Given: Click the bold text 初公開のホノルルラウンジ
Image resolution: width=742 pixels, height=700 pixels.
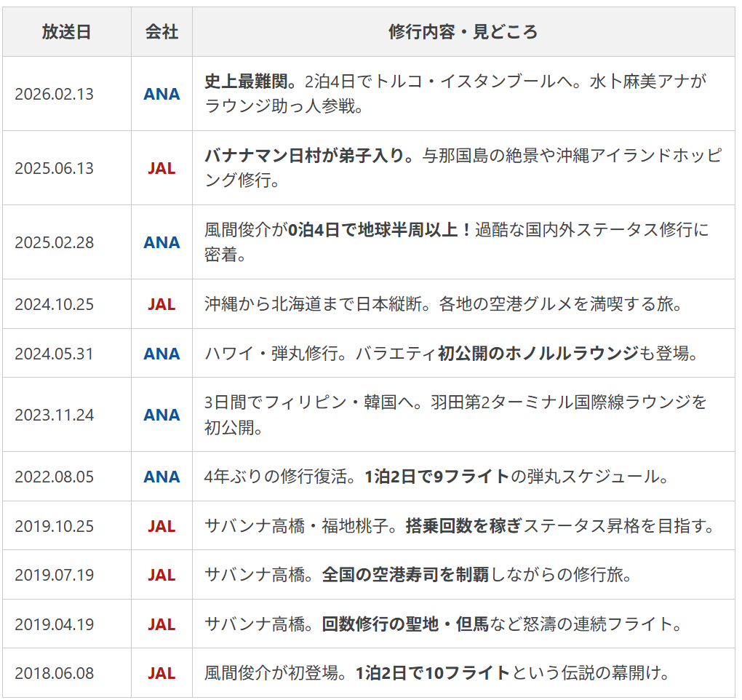Looking at the screenshot, I should click(538, 354).
